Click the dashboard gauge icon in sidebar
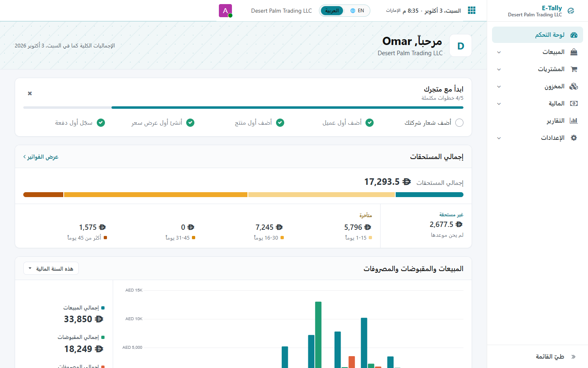The image size is (588, 368). click(x=574, y=35)
